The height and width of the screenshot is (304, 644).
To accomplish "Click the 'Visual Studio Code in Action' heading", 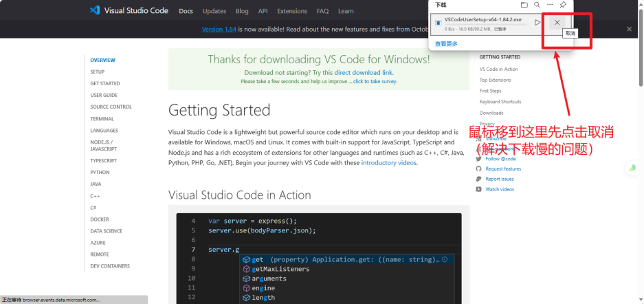I will 239,195.
